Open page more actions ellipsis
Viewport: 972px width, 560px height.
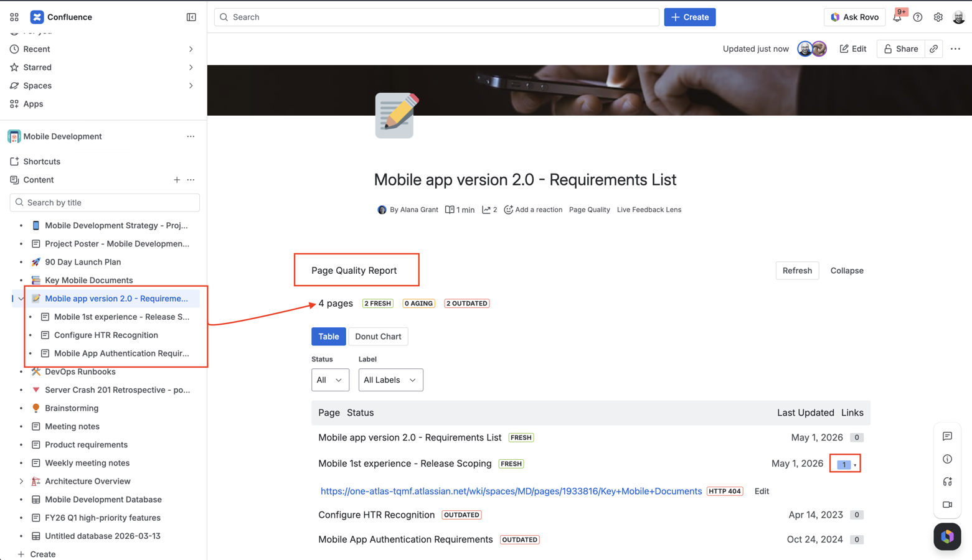click(x=955, y=49)
